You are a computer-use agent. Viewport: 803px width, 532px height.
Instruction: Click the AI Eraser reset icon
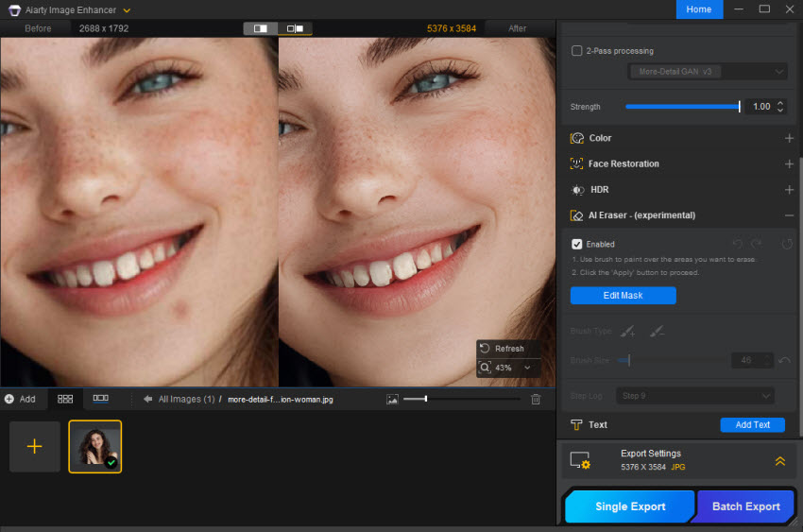click(x=787, y=244)
